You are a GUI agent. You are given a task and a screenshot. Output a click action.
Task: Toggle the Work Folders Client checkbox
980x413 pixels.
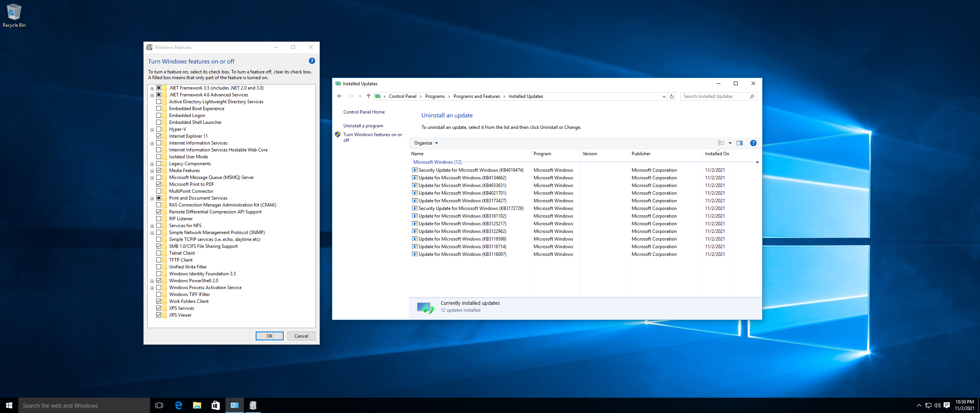point(158,301)
